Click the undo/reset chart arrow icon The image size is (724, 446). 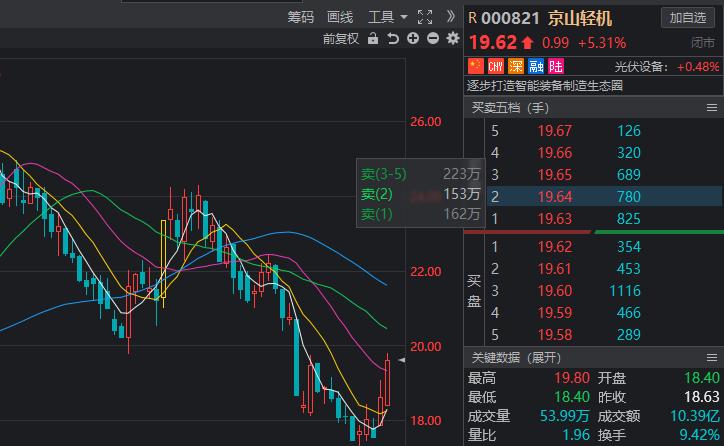coord(393,39)
